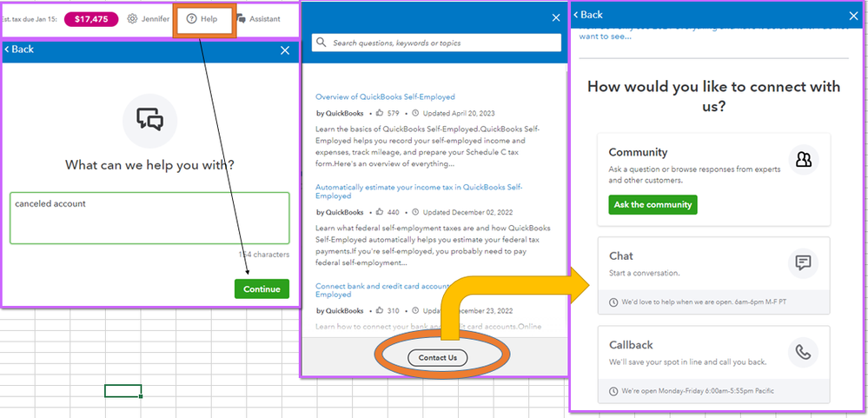
Task: Click the 'Search questions, keywords or topics' field
Action: [x=436, y=43]
